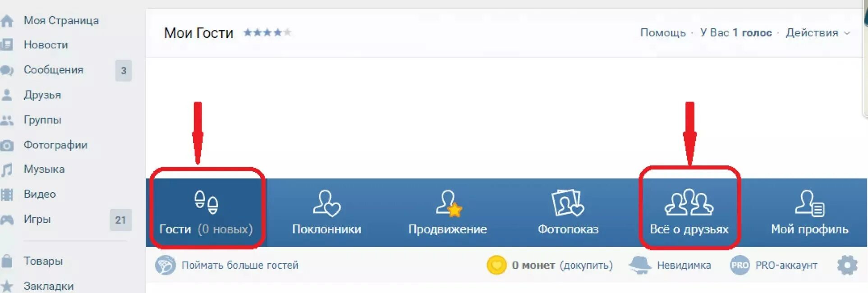Go to Новости in sidebar
This screenshot has height=293, width=868.
[x=46, y=45]
